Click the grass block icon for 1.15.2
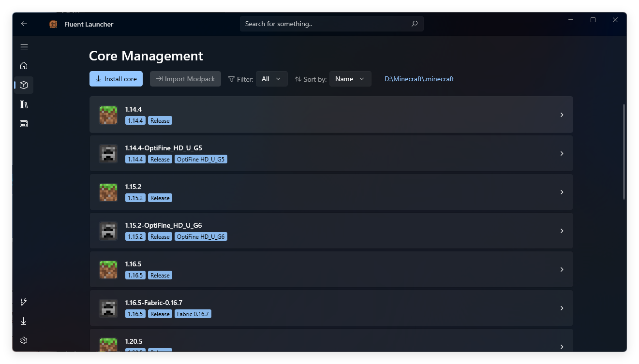 tap(108, 192)
